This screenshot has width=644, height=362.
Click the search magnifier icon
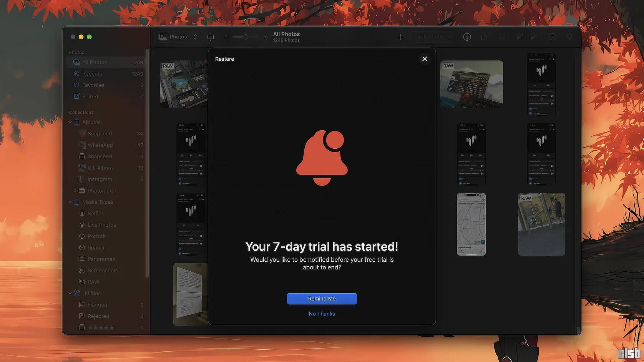[570, 37]
